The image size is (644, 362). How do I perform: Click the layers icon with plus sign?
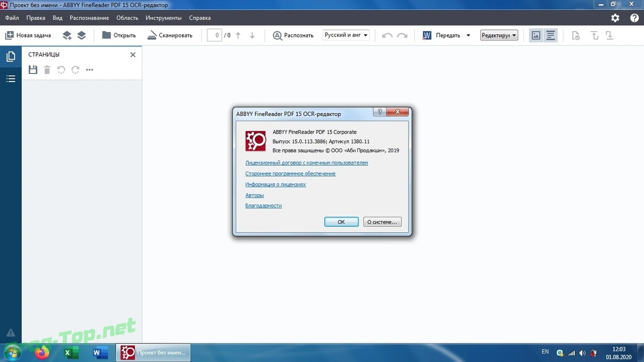(x=67, y=35)
